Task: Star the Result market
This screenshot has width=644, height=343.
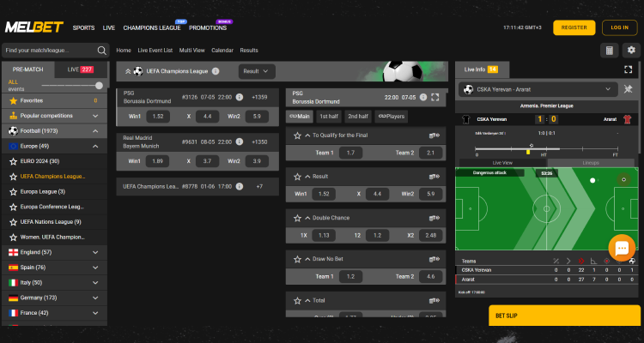Action: pos(297,177)
